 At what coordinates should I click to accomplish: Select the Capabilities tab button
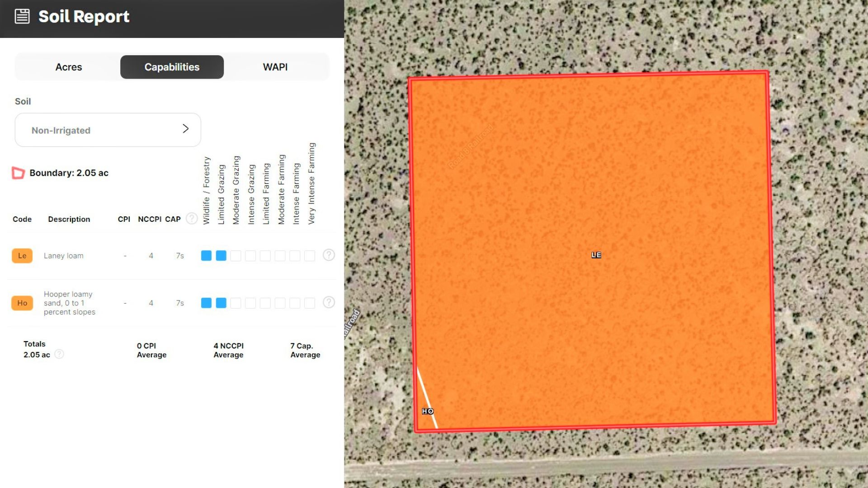click(172, 67)
